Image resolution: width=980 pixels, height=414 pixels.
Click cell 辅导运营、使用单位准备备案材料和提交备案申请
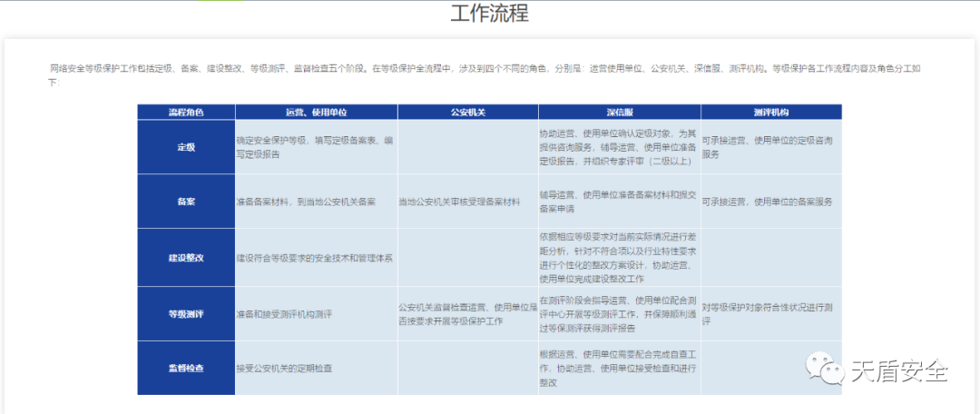click(620, 202)
